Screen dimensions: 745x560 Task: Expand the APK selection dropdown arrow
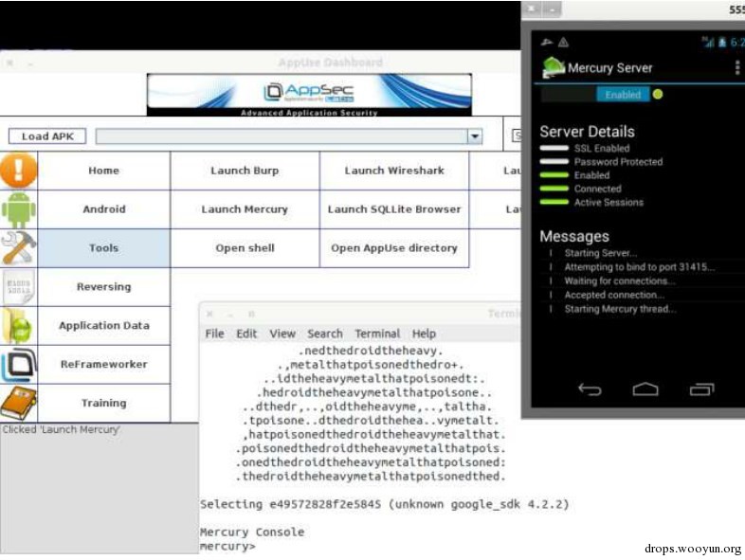pyautogui.click(x=475, y=136)
